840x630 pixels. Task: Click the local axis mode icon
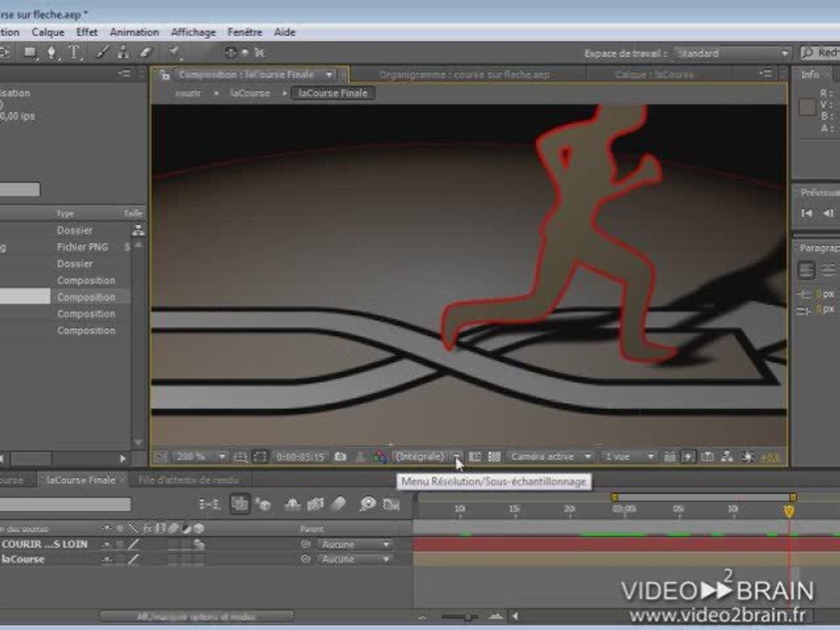coord(230,52)
